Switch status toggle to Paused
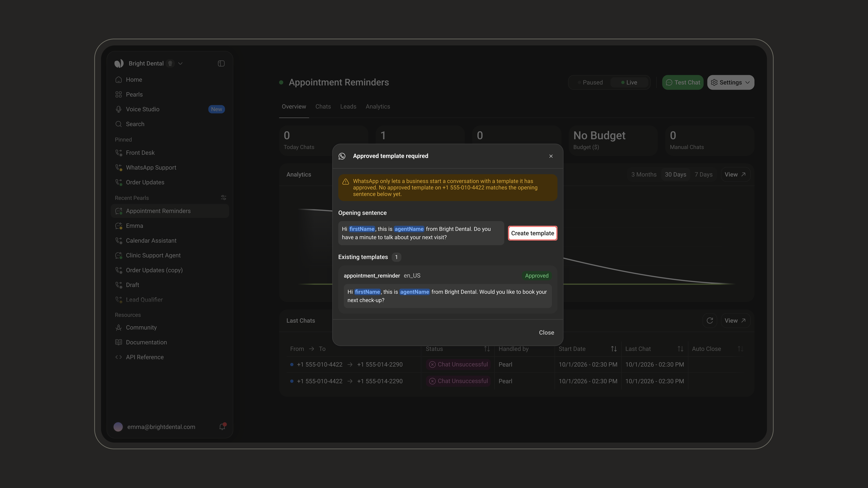The height and width of the screenshot is (488, 868). [590, 83]
